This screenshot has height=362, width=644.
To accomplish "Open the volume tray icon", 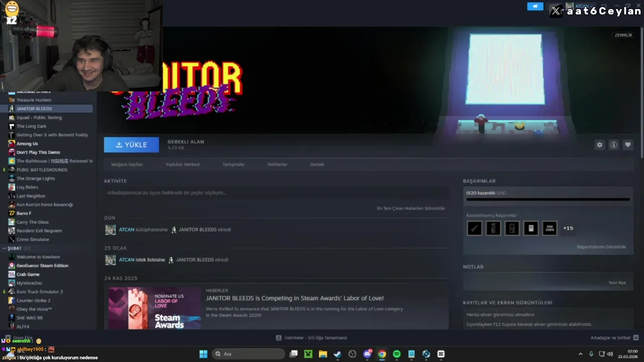I will (x=610, y=354).
